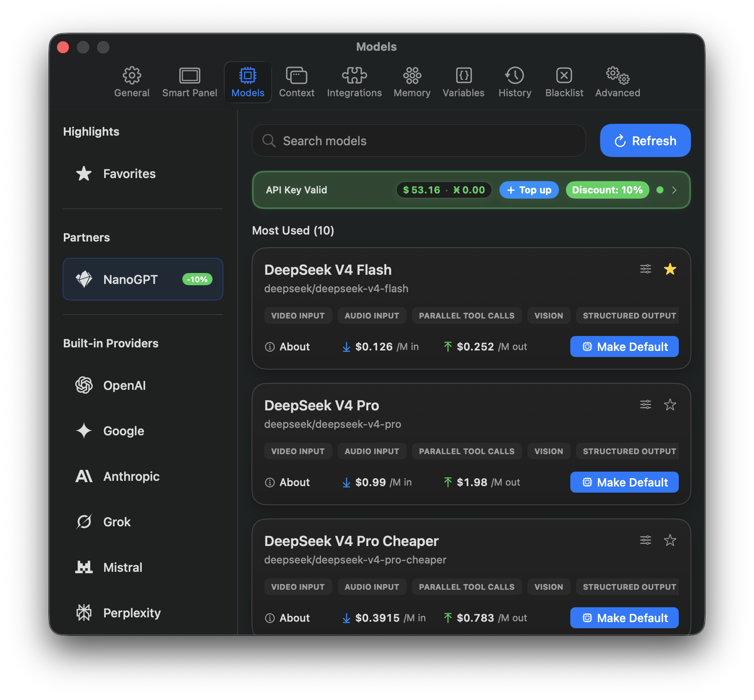Click the green status dot in API banner

660,190
